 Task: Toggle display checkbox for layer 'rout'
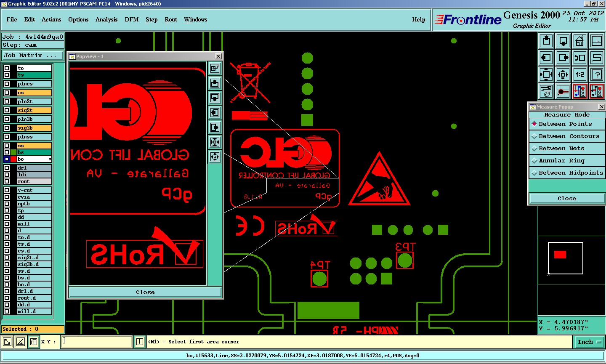(7, 181)
